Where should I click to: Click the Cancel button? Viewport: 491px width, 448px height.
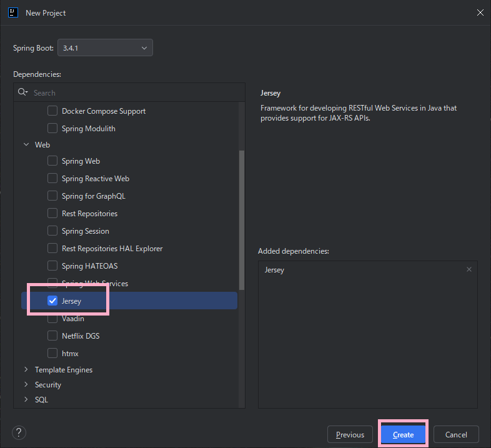coord(456,434)
